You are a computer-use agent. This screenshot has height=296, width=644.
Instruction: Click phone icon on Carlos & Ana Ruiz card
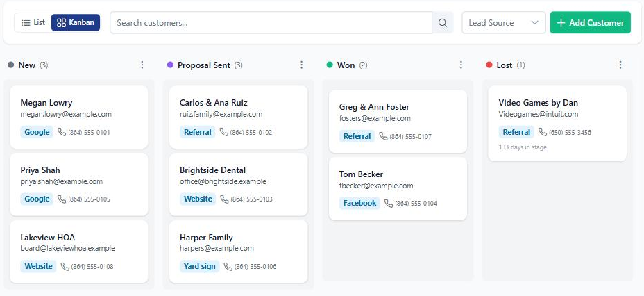[x=224, y=132]
